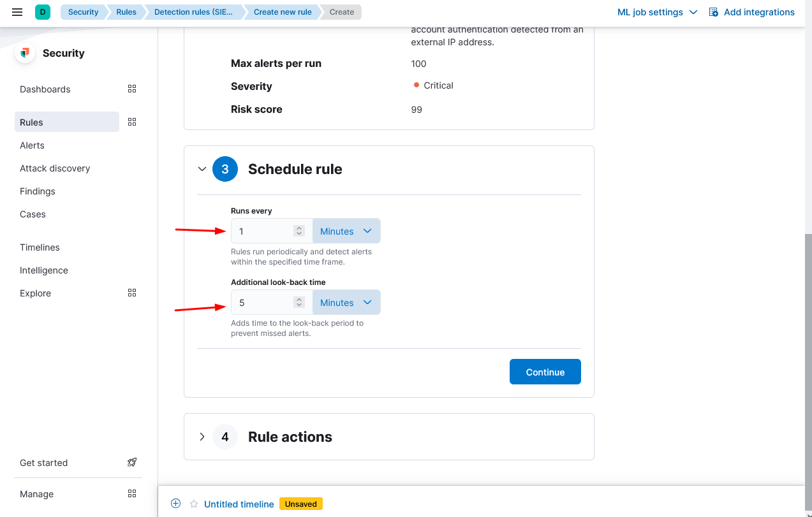Open Alerts in the side navigation
This screenshot has width=812, height=517.
point(33,145)
